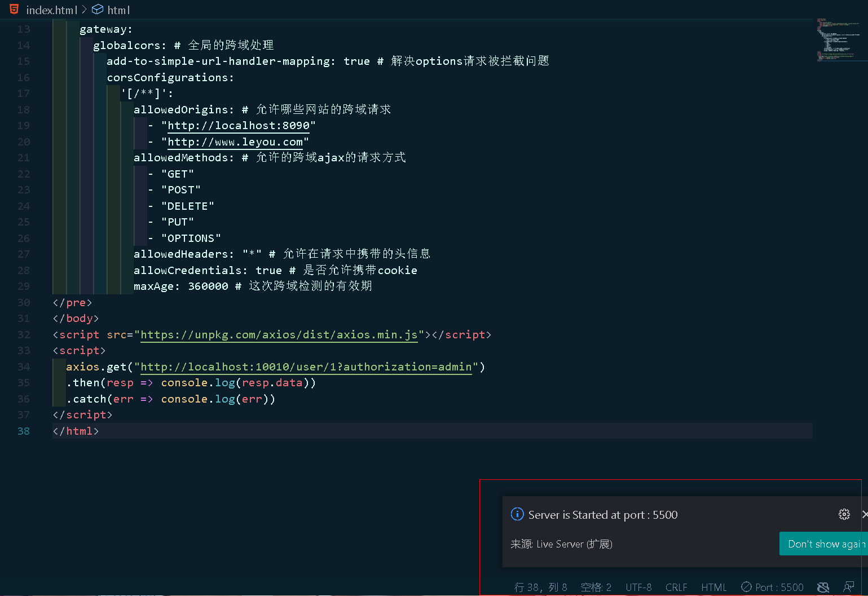Click 'Server is Started at port : 5500' message
Image resolution: width=868 pixels, height=596 pixels.
point(603,514)
